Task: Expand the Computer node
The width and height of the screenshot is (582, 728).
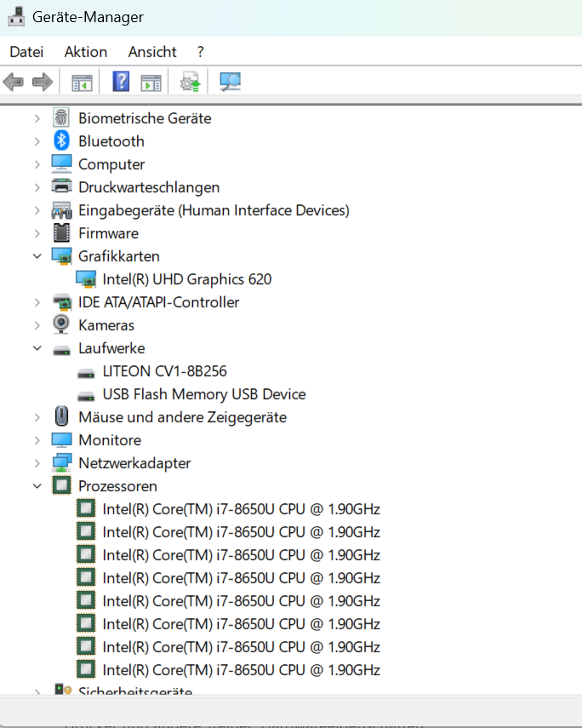Action: click(x=37, y=164)
